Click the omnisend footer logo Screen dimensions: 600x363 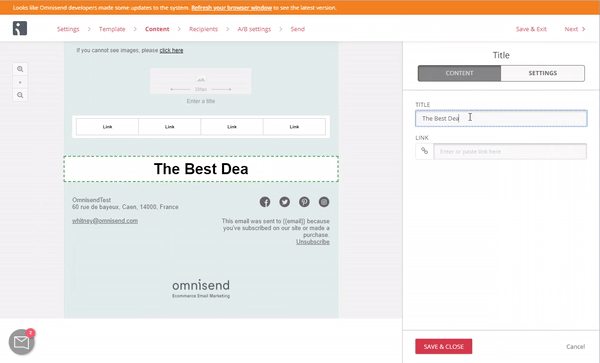click(201, 288)
